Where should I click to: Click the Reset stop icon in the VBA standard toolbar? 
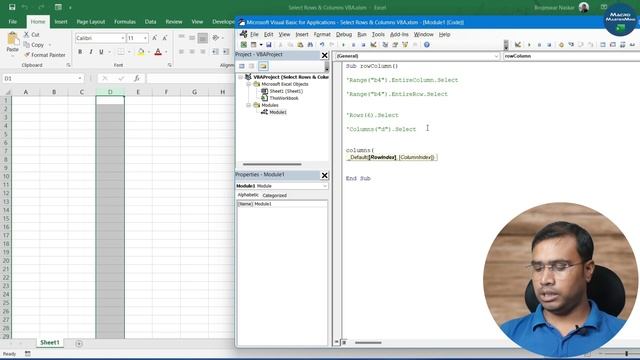click(x=363, y=44)
